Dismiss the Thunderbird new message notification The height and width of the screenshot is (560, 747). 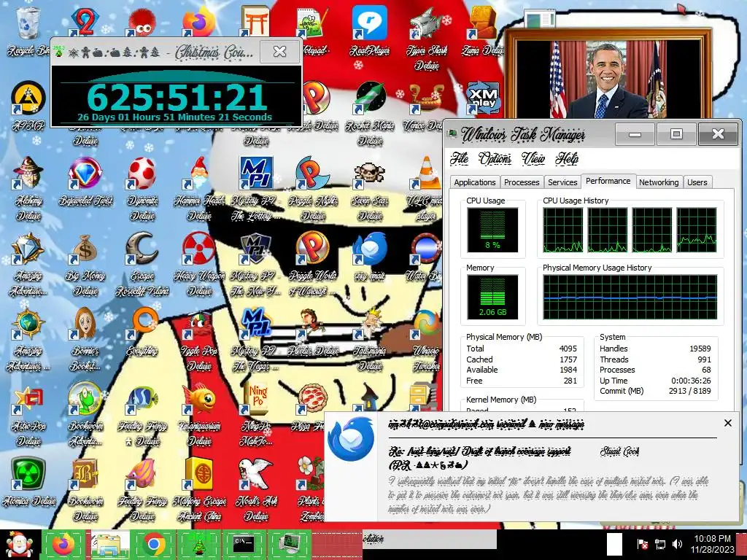click(727, 423)
